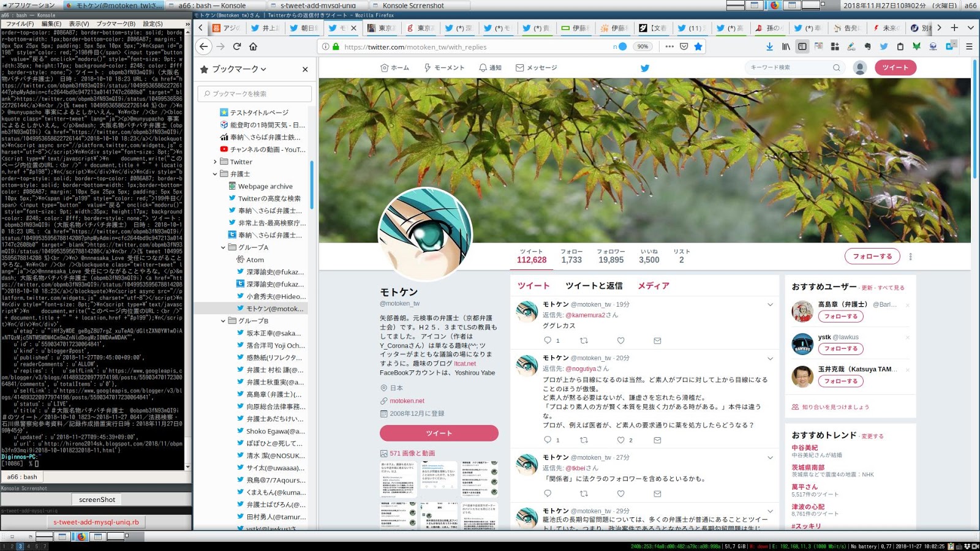980x551 pixels.
Task: Select 小倉秀夫 bookmark
Action: [x=271, y=296]
